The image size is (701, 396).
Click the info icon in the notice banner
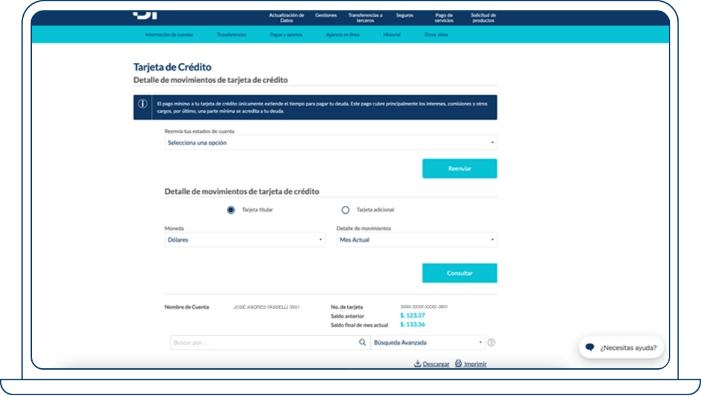(x=143, y=104)
